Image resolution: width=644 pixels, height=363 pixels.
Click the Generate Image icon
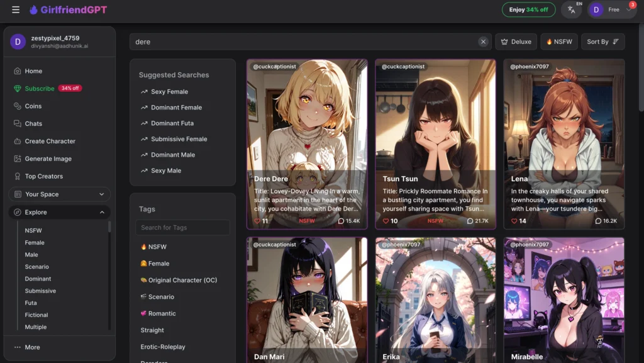(x=17, y=159)
